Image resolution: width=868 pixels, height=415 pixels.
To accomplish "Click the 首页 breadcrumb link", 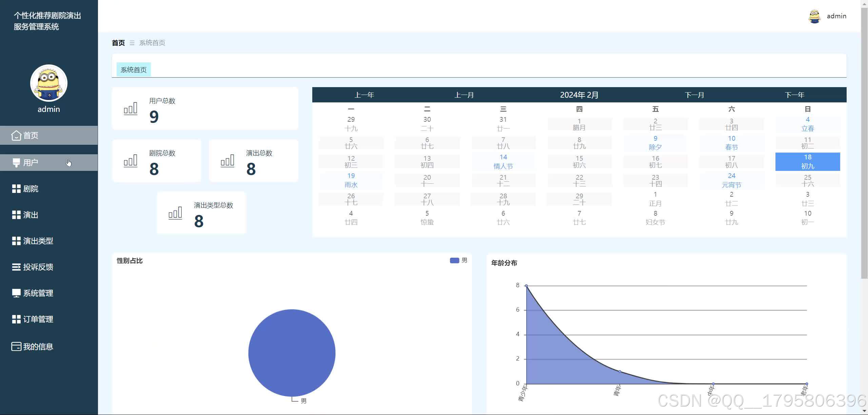I will pos(118,43).
